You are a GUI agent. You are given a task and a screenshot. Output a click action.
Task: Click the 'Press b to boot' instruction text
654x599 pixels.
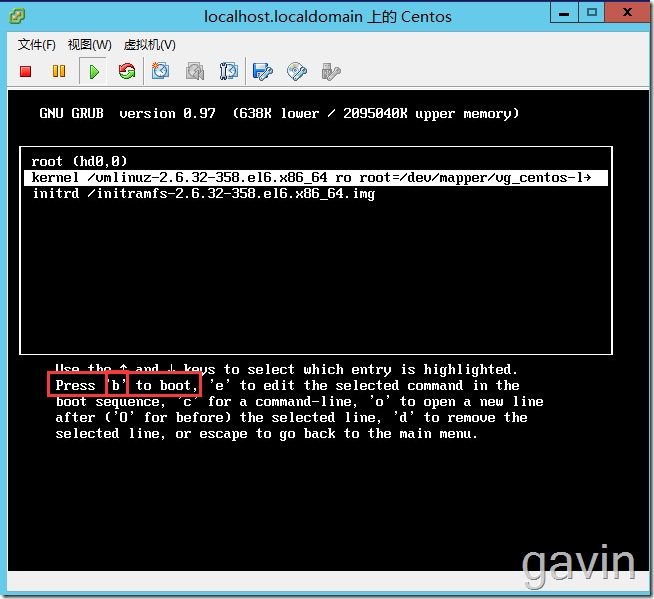(125, 385)
